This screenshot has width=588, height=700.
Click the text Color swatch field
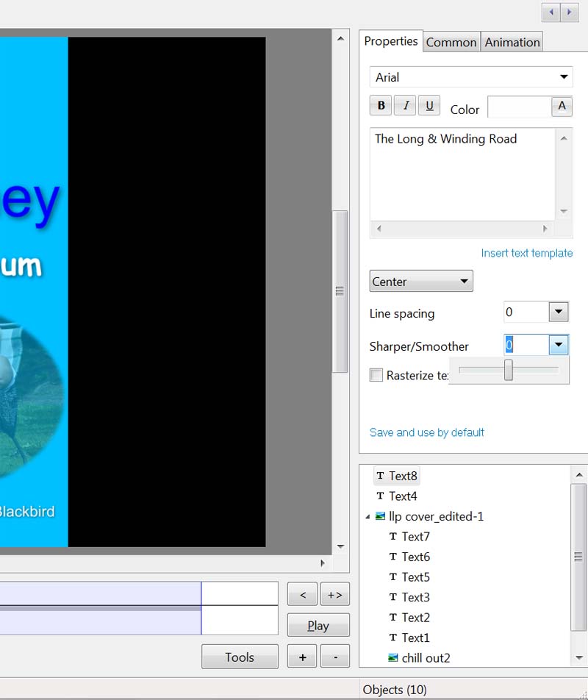(x=519, y=107)
